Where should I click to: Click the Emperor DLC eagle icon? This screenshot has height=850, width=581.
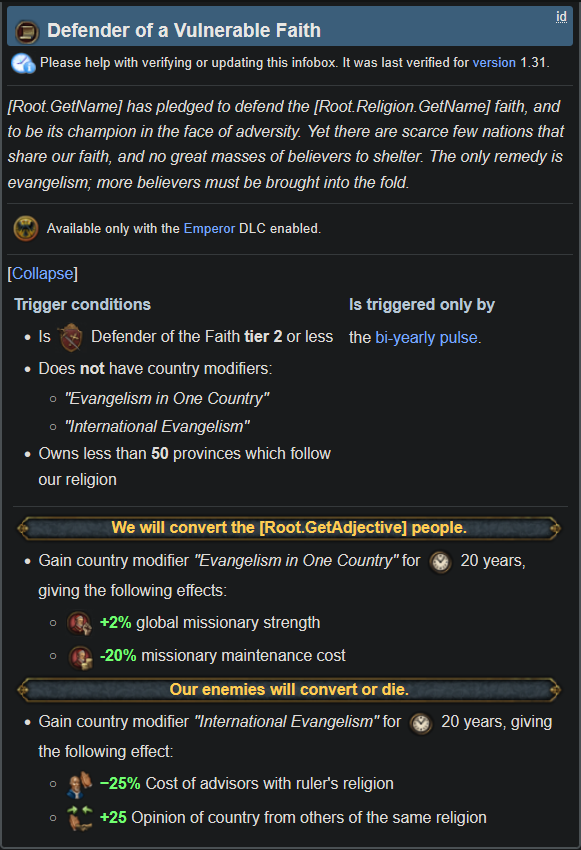pos(26,228)
